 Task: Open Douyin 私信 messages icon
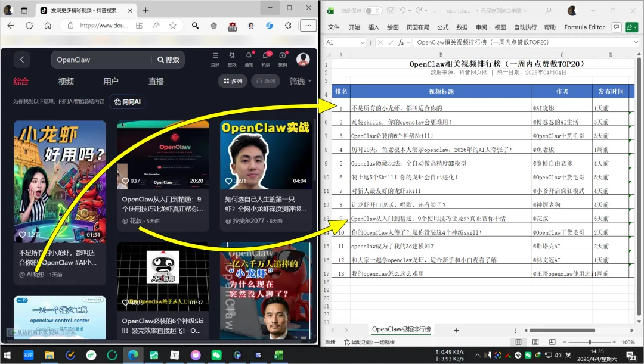tap(266, 59)
